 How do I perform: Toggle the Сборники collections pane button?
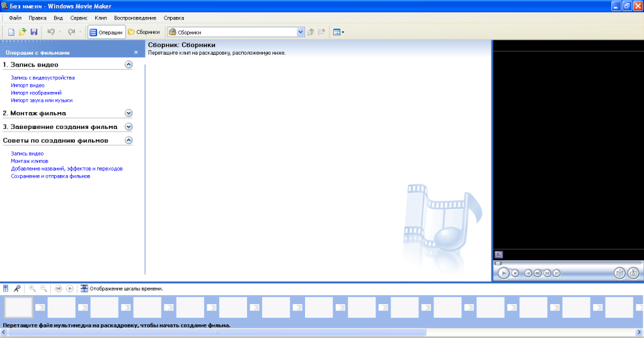pyautogui.click(x=144, y=32)
